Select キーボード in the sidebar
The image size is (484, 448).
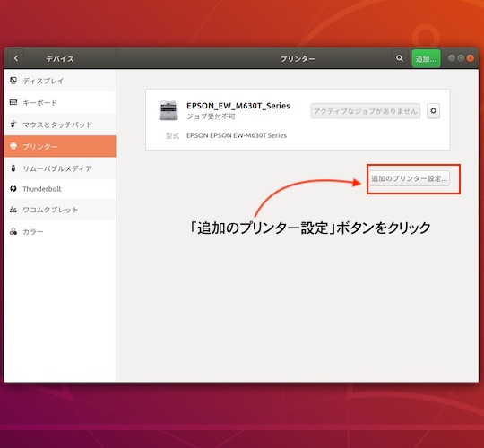tap(60, 102)
